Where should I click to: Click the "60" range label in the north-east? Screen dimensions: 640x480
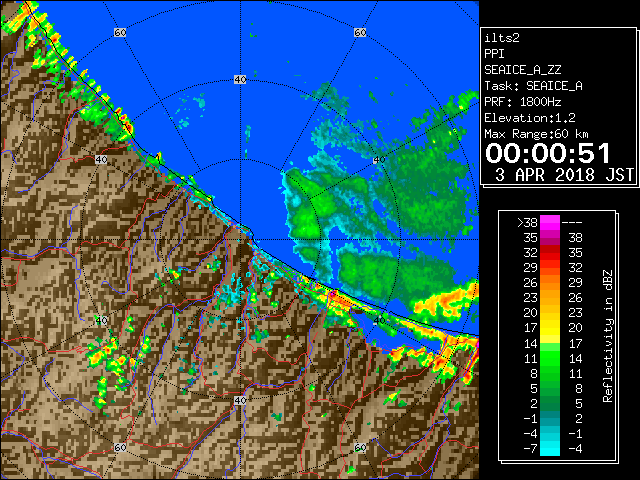[360, 32]
